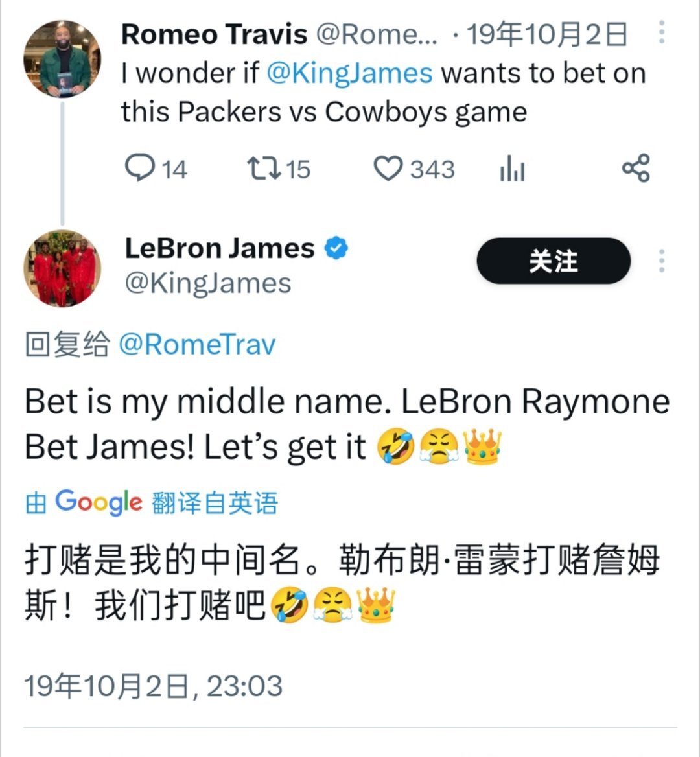Follow LeBron James with 关注 button
The image size is (700, 757).
tap(554, 261)
